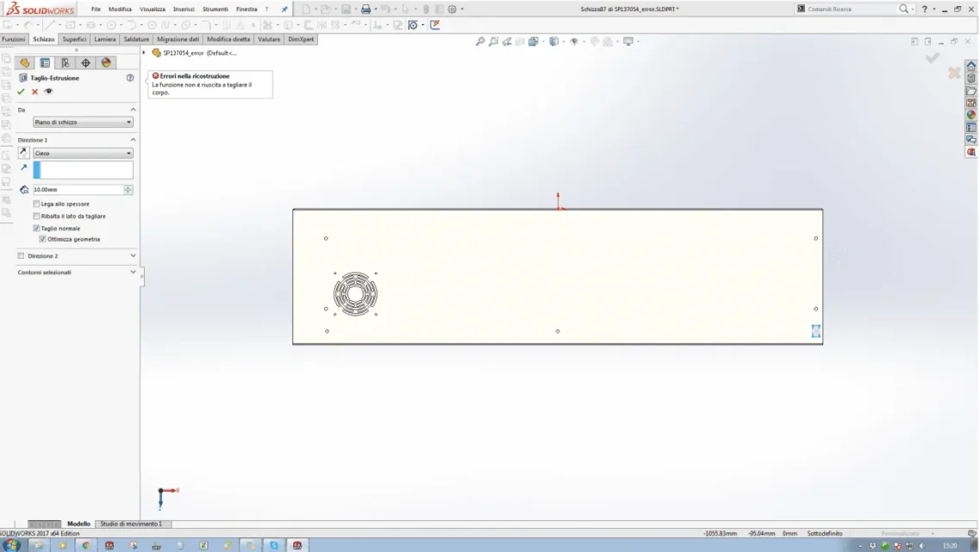The image size is (980, 552).
Task: Click the Windows Start button
Action: pyautogui.click(x=11, y=545)
